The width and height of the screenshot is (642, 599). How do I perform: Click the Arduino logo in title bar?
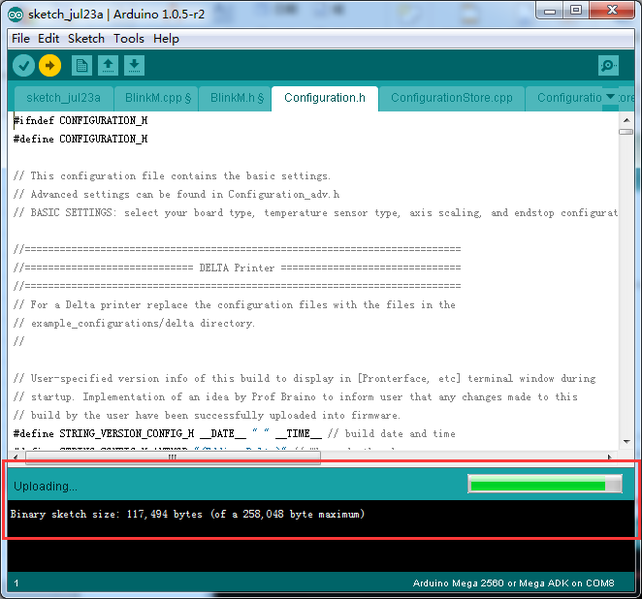(16, 15)
